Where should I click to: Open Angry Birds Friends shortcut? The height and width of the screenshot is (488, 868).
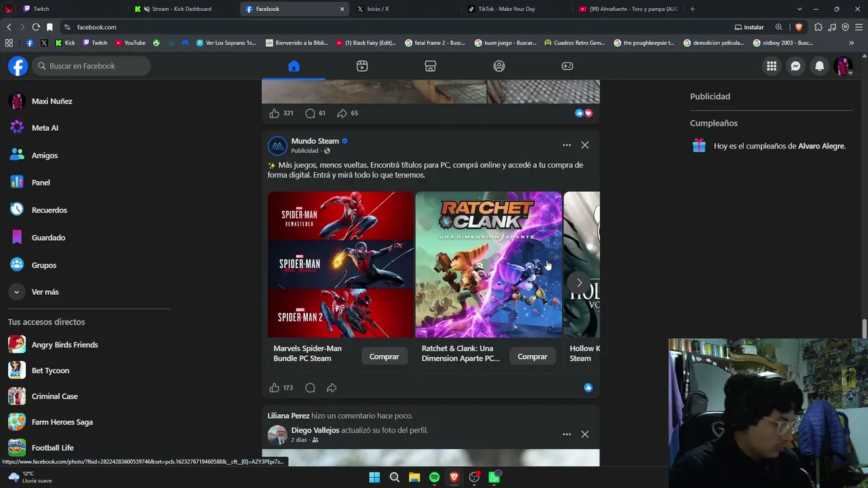pos(64,344)
